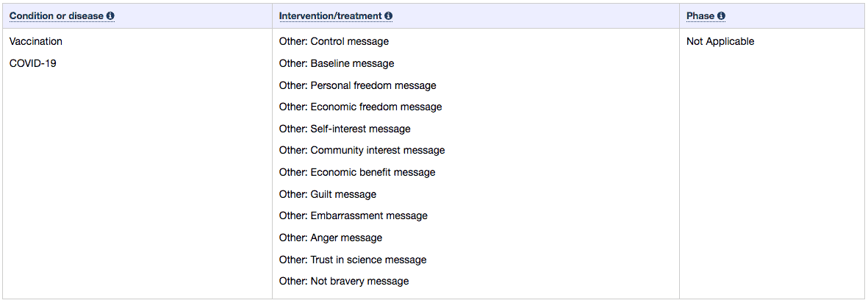Click Other: Guilt message entry
This screenshot has height=303, width=868.
click(x=328, y=194)
